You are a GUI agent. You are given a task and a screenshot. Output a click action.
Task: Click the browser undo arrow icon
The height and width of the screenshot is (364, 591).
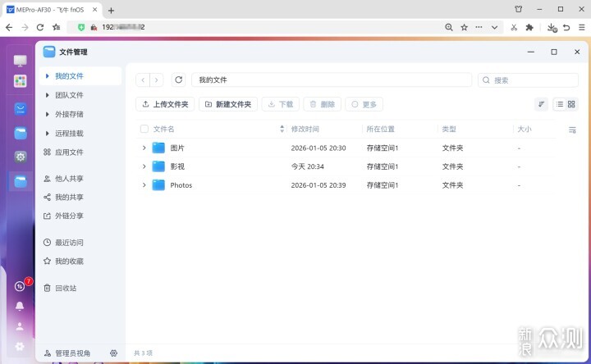[x=566, y=27]
